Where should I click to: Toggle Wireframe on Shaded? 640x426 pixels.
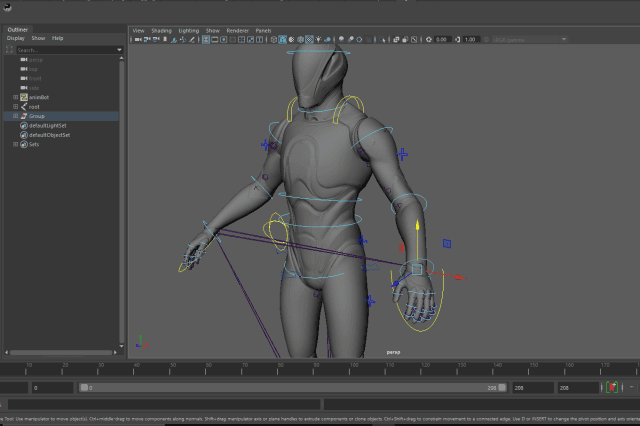pos(300,40)
